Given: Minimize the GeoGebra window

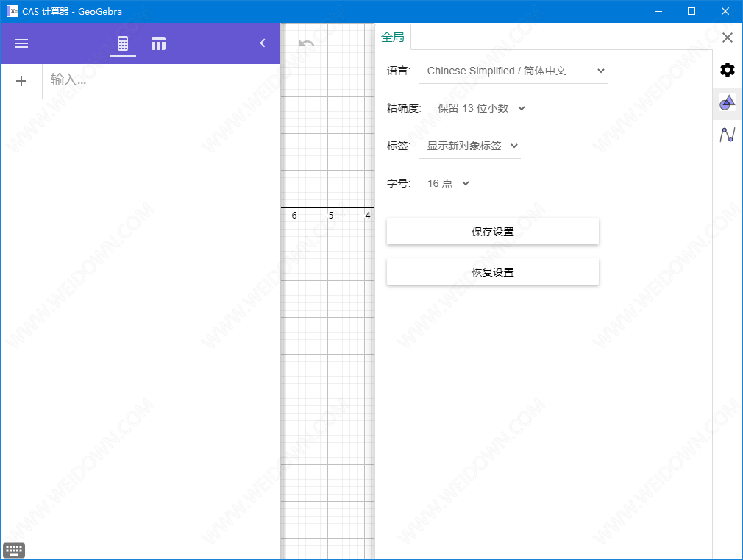Looking at the screenshot, I should tap(658, 11).
